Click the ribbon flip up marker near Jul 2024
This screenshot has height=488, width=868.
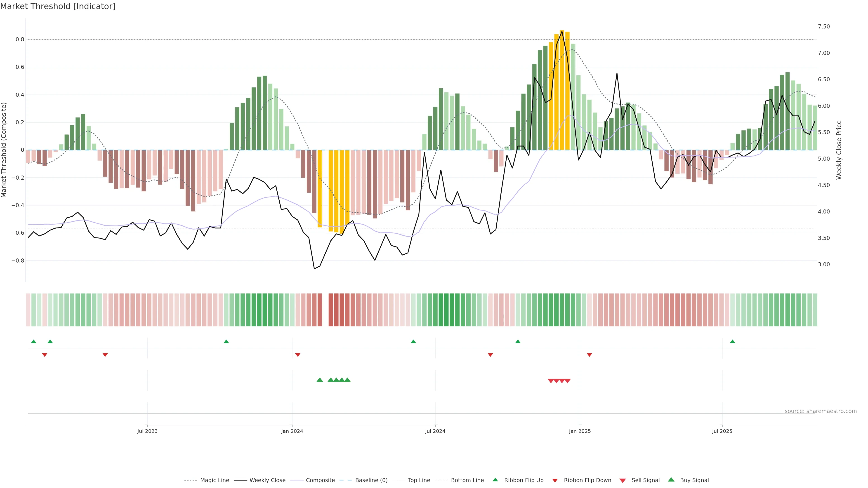pos(413,342)
